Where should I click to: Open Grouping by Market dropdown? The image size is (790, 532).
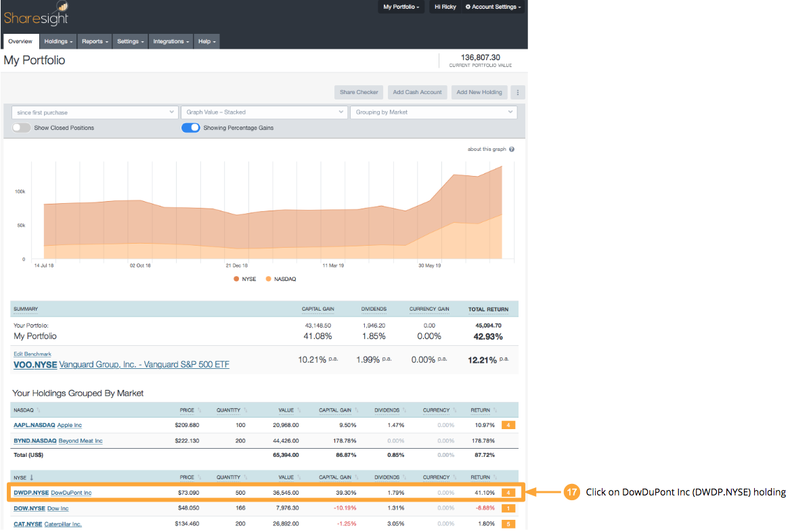pyautogui.click(x=434, y=112)
